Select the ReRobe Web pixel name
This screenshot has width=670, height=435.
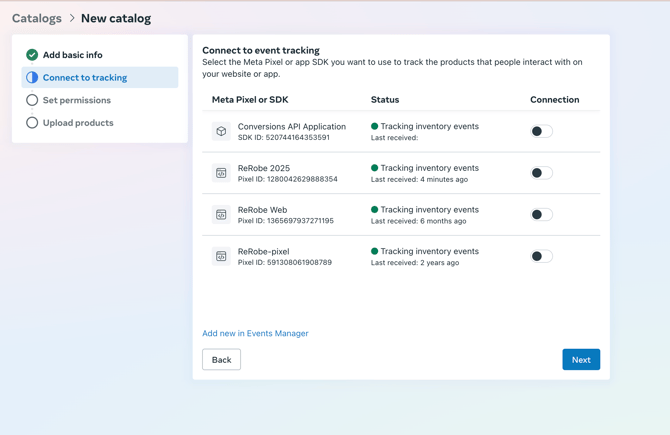[x=262, y=210]
